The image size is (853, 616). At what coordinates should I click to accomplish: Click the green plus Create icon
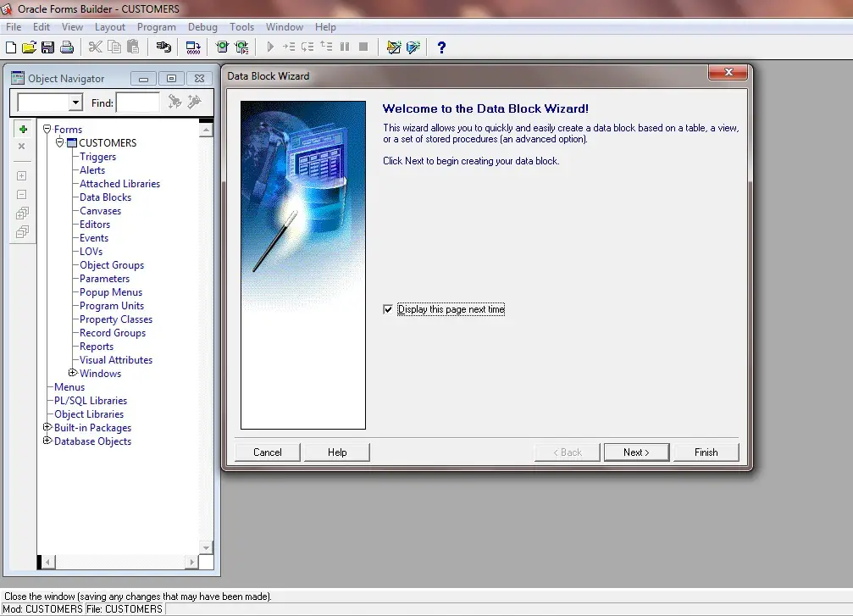[x=23, y=129]
